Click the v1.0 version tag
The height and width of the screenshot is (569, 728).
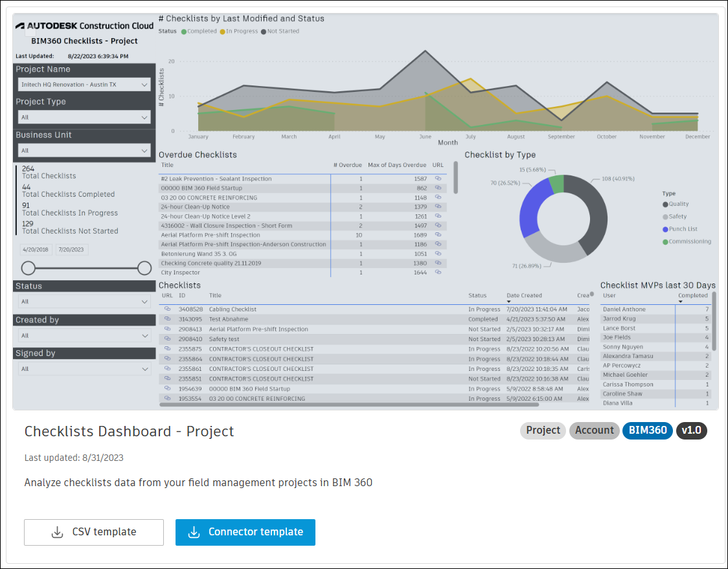pyautogui.click(x=691, y=430)
